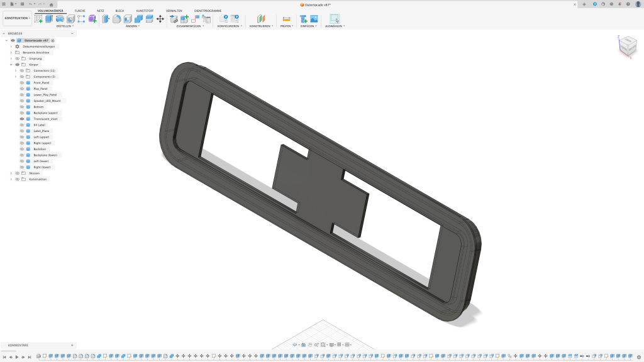Show the Front_Panel body
Image resolution: width=644 pixels, height=362 pixels.
tap(22, 82)
